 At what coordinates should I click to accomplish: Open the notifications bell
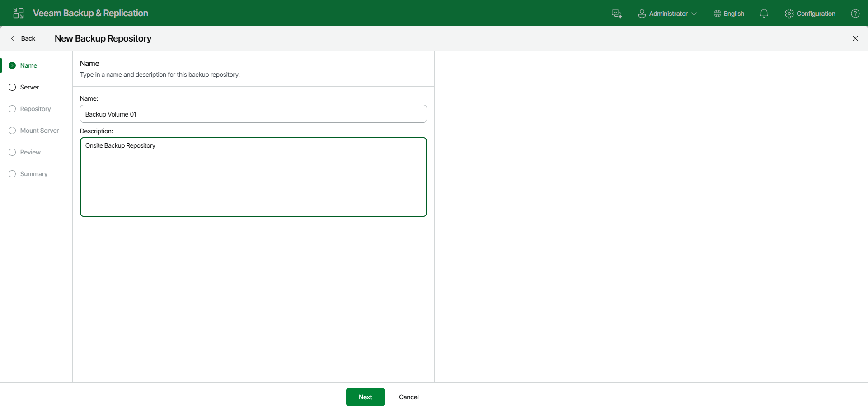point(764,14)
